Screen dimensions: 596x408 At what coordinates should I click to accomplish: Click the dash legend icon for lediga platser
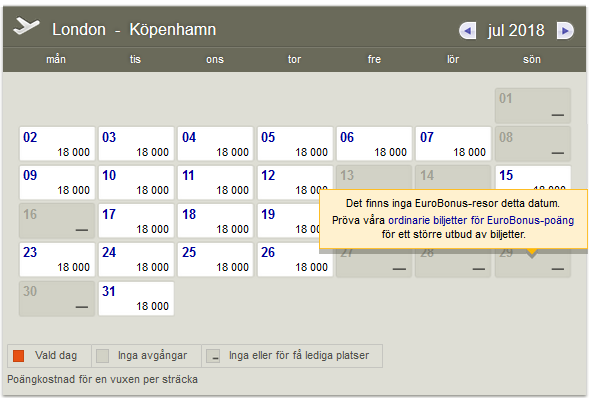coord(213,356)
